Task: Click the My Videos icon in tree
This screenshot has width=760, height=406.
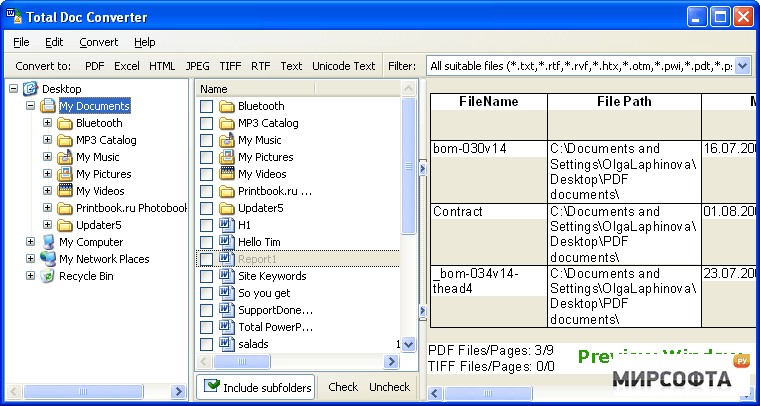Action: coord(65,191)
